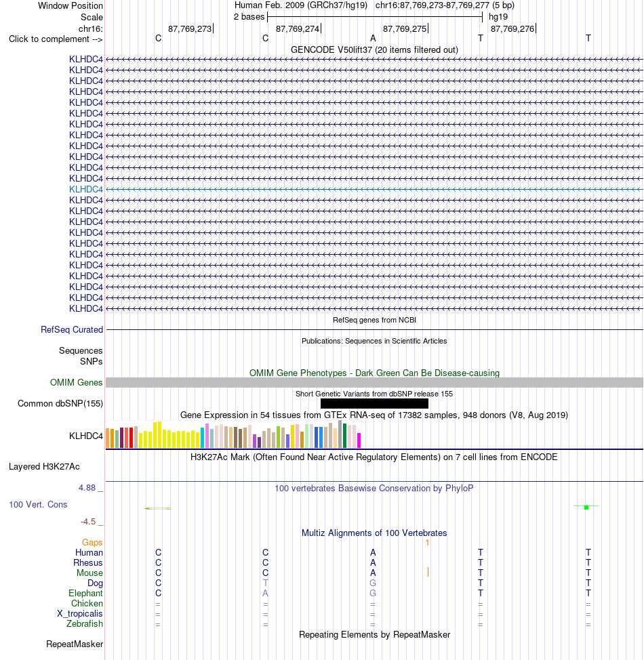Open "Gene Expression in 54 tissues from GTEx" title
The width and height of the screenshot is (644, 660).
(x=374, y=415)
